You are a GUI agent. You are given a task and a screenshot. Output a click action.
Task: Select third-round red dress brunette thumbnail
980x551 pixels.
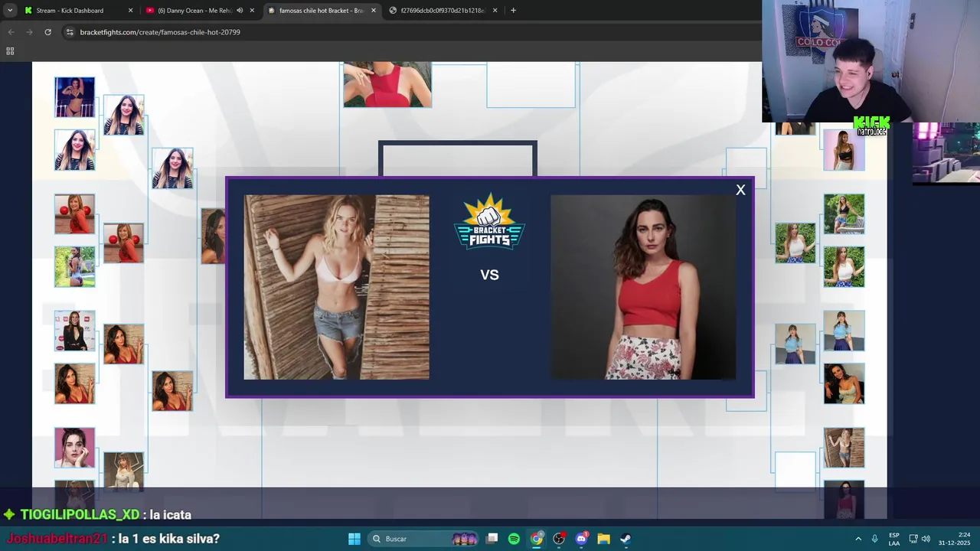point(172,391)
